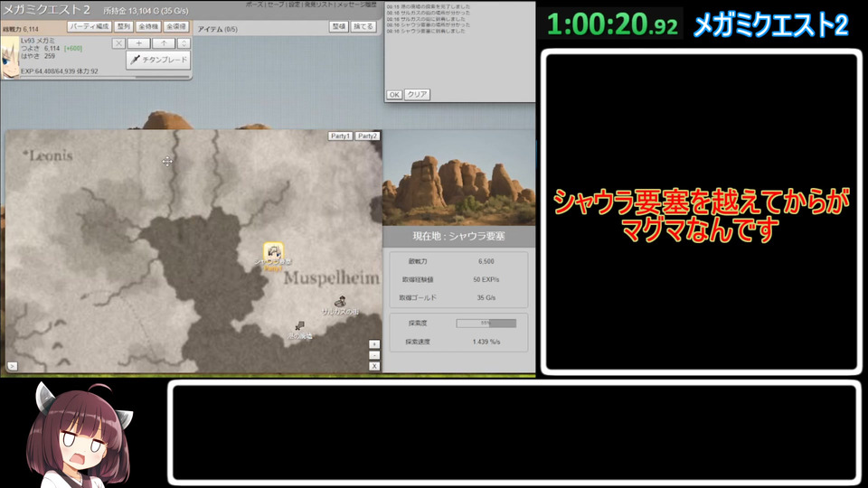868x488 pixels.
Task: Click the 1.439 %/s exploration speed value
Action: [x=486, y=342]
